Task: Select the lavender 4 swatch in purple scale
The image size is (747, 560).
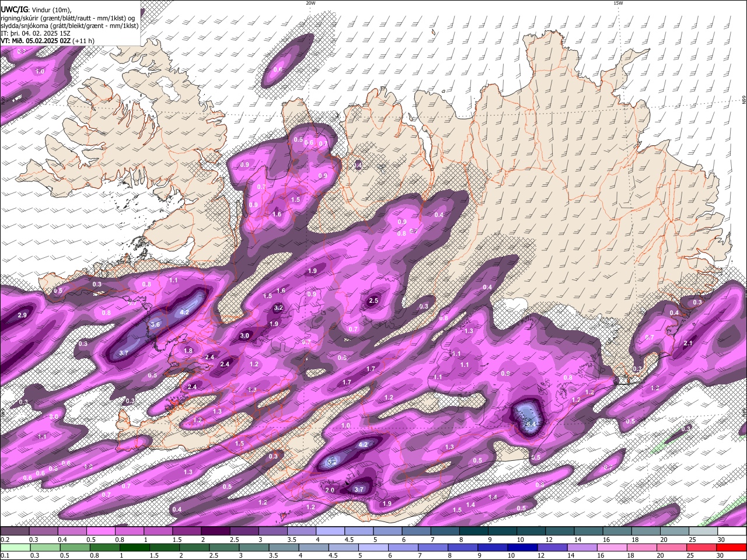Action: pos(330,531)
